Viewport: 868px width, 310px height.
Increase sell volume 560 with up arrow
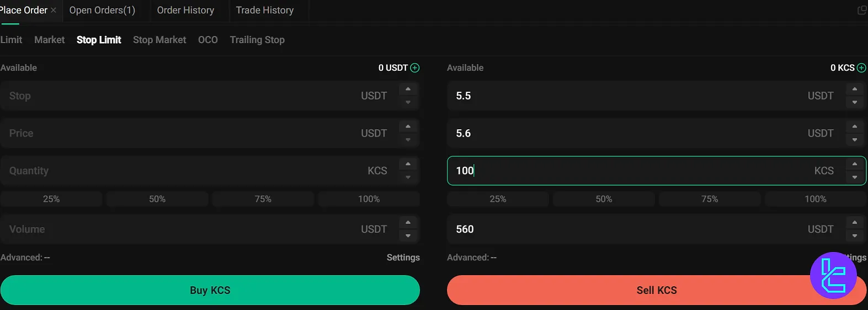[x=855, y=223]
